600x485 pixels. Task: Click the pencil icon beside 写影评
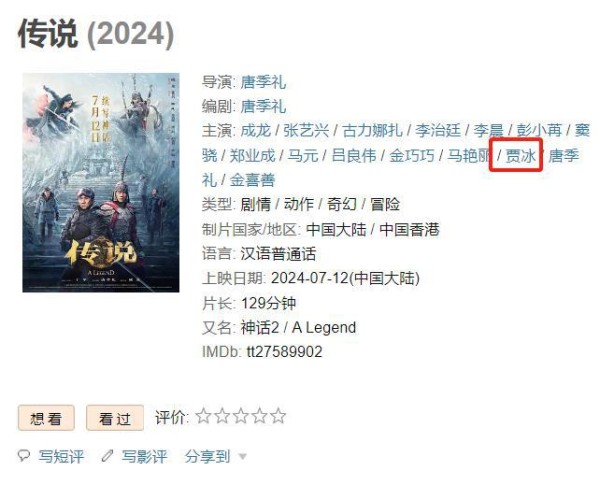click(x=107, y=456)
